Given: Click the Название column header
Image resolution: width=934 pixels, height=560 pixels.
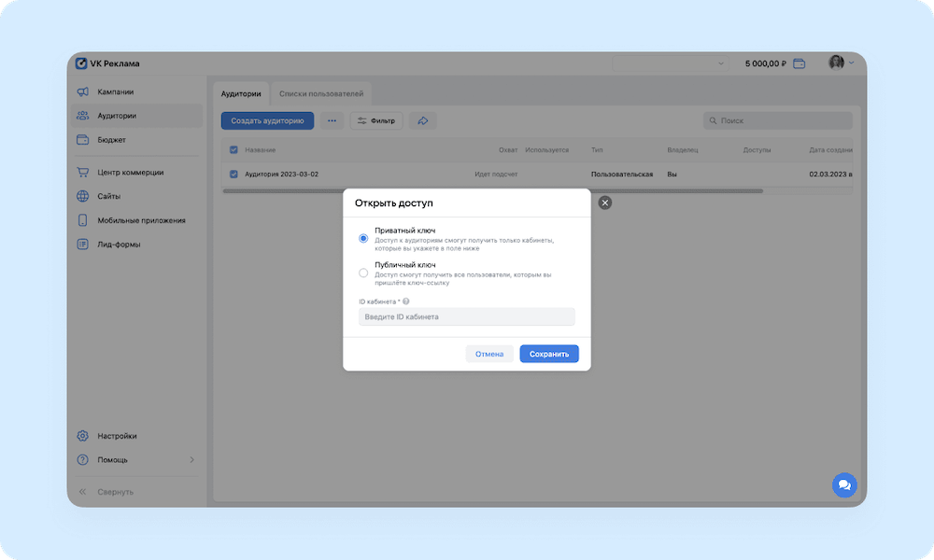Looking at the screenshot, I should (261, 150).
